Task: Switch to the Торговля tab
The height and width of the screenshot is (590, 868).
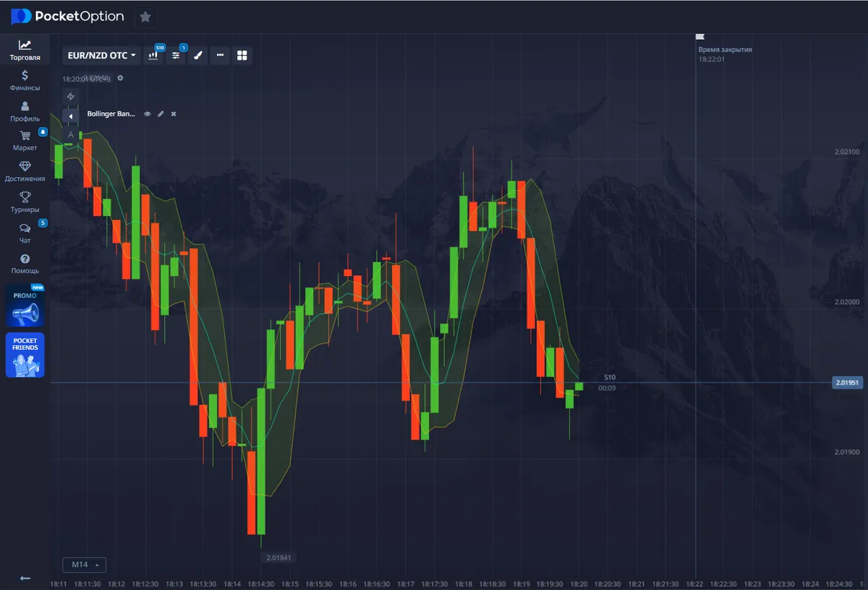Action: pyautogui.click(x=25, y=48)
